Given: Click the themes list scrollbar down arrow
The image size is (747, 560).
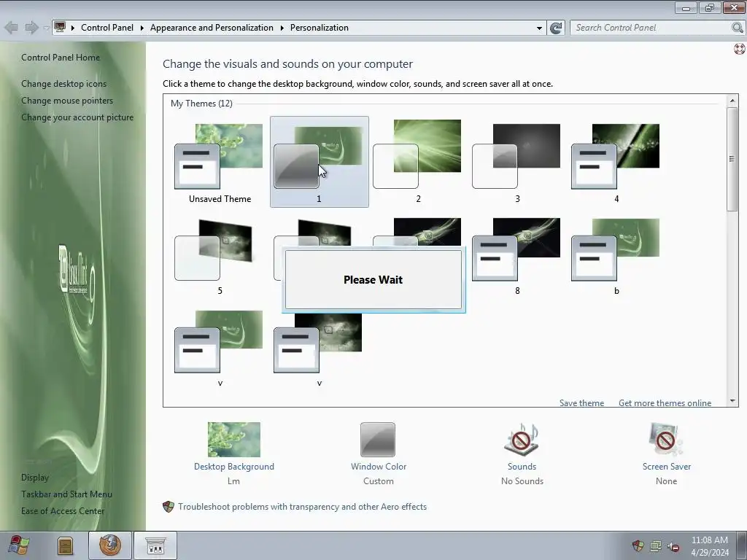Looking at the screenshot, I should [x=732, y=402].
